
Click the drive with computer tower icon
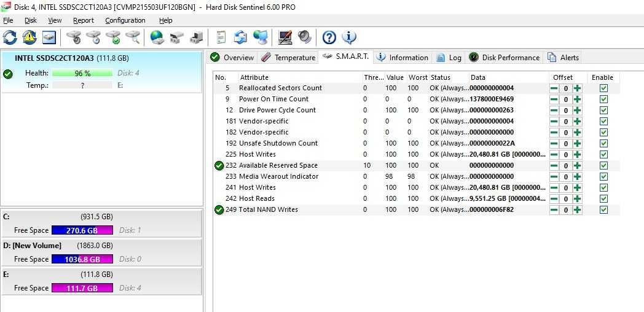[197, 37]
